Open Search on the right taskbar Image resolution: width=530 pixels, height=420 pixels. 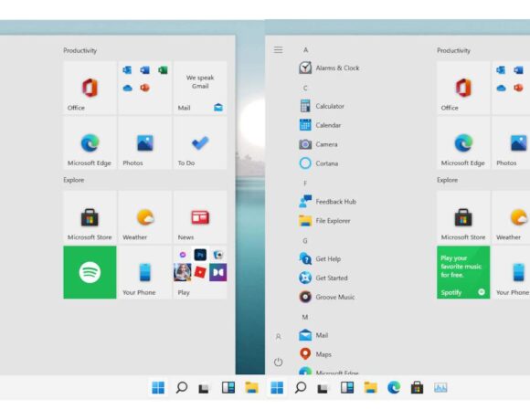coord(301,387)
